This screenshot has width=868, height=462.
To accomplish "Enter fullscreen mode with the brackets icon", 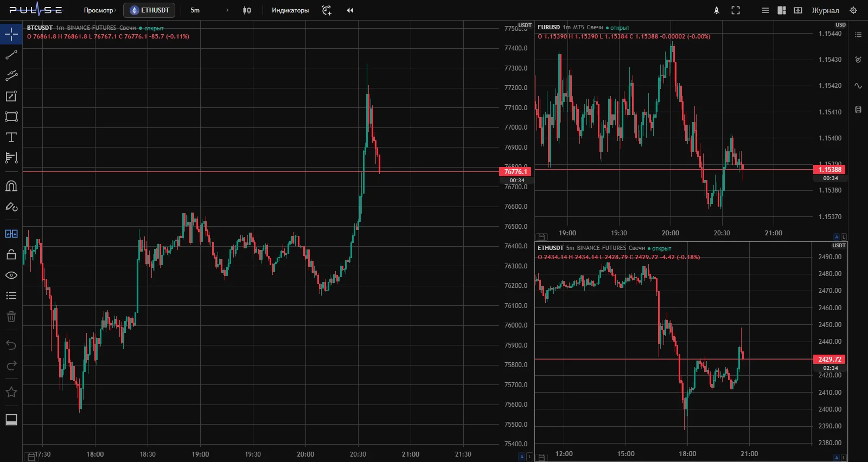I will [x=736, y=10].
